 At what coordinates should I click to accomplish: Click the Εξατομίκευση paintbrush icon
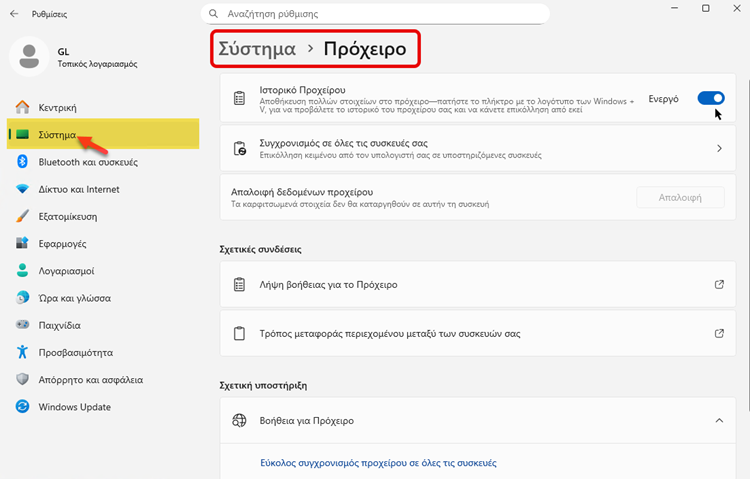[22, 216]
